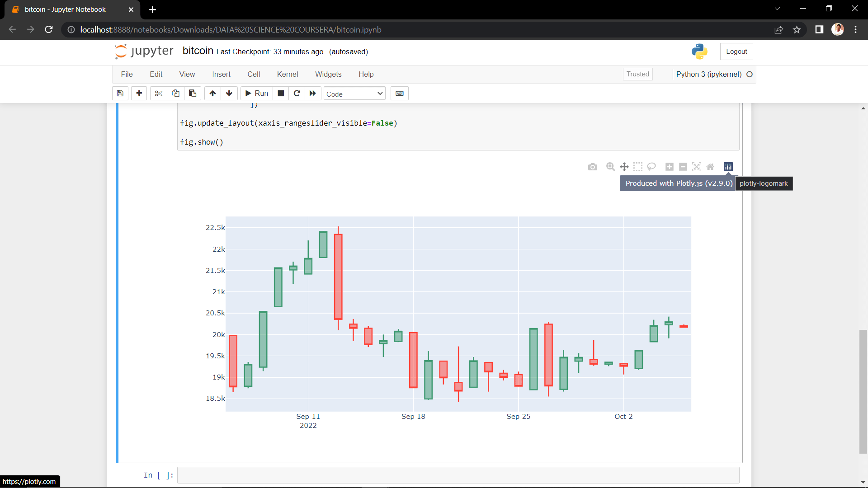Image resolution: width=868 pixels, height=488 pixels.
Task: Insert a new cell below
Action: [x=139, y=94]
